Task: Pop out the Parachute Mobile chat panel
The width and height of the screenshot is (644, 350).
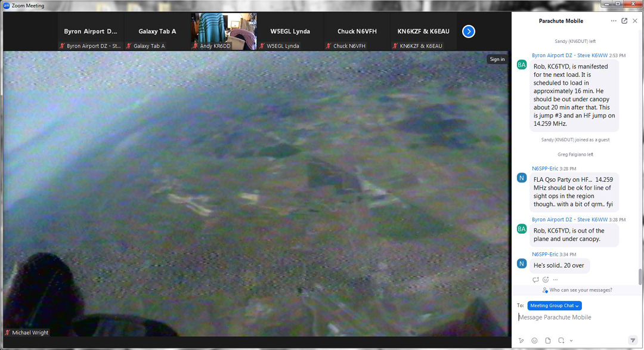Action: pyautogui.click(x=624, y=21)
